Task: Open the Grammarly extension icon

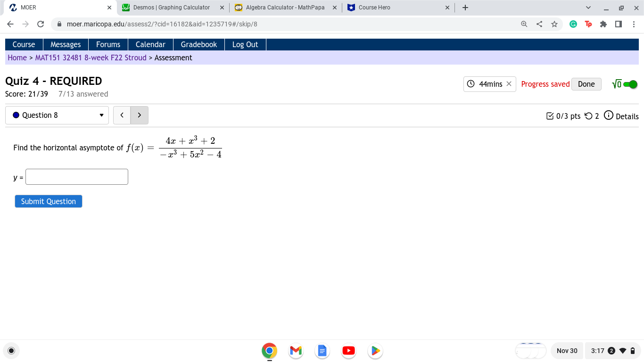Action: pos(573,24)
